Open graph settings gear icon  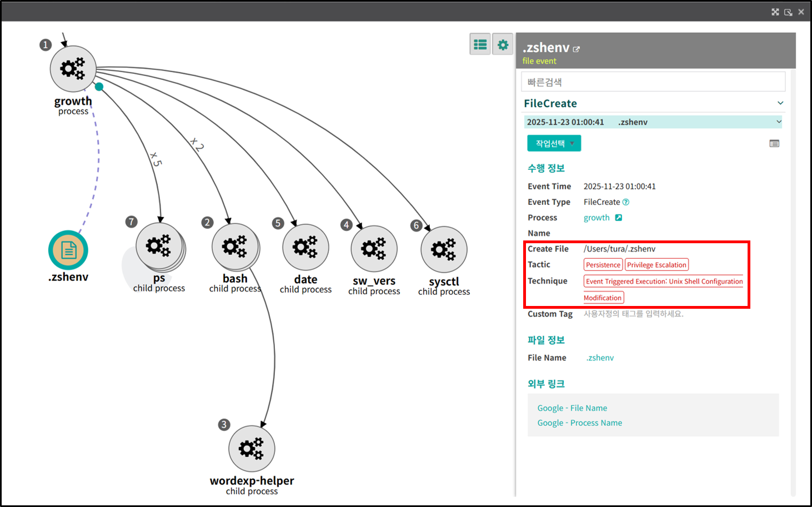click(503, 44)
